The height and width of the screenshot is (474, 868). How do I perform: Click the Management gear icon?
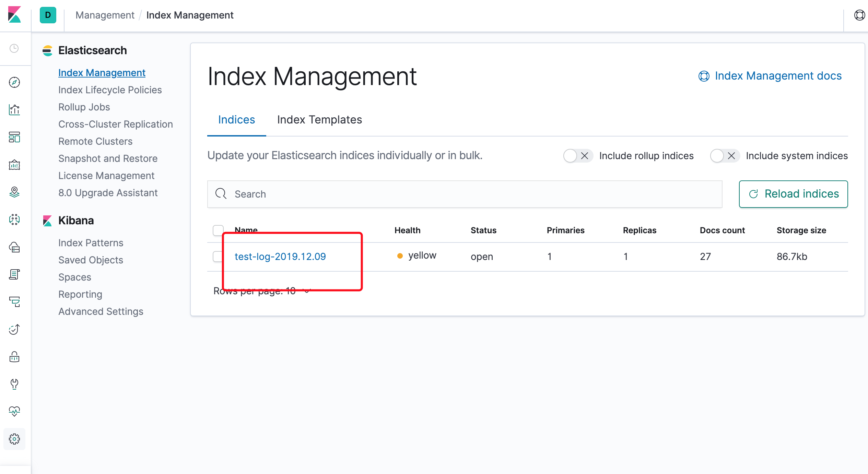14,439
